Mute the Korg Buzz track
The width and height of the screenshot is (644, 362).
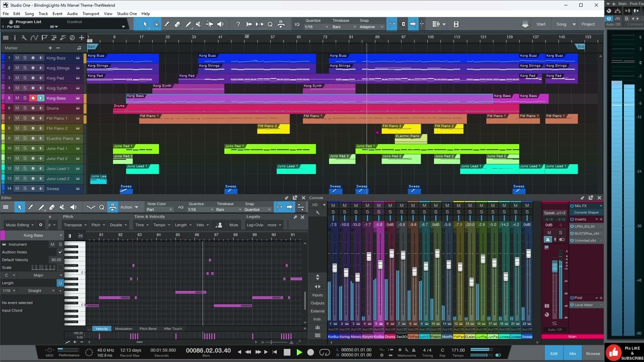17,58
